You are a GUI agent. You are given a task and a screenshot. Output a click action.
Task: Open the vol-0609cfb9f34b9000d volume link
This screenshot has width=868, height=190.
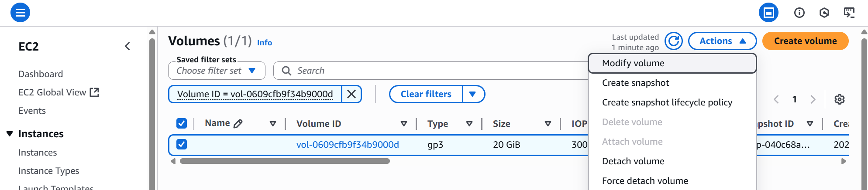pyautogui.click(x=348, y=145)
